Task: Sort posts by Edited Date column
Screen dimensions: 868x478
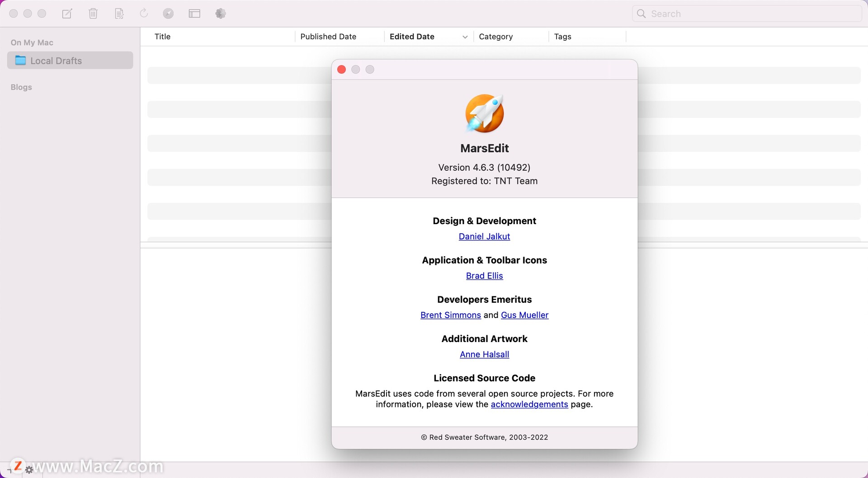Action: (412, 37)
